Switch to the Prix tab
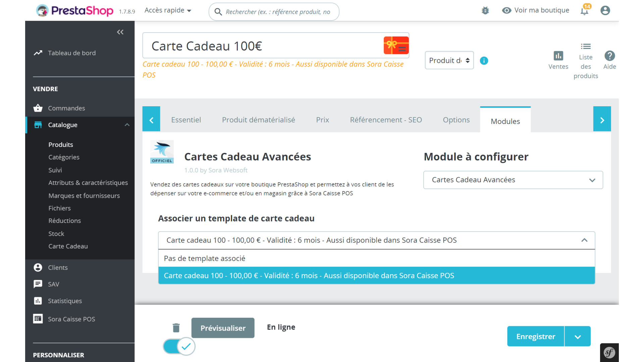The height and width of the screenshot is (362, 644). (x=322, y=120)
